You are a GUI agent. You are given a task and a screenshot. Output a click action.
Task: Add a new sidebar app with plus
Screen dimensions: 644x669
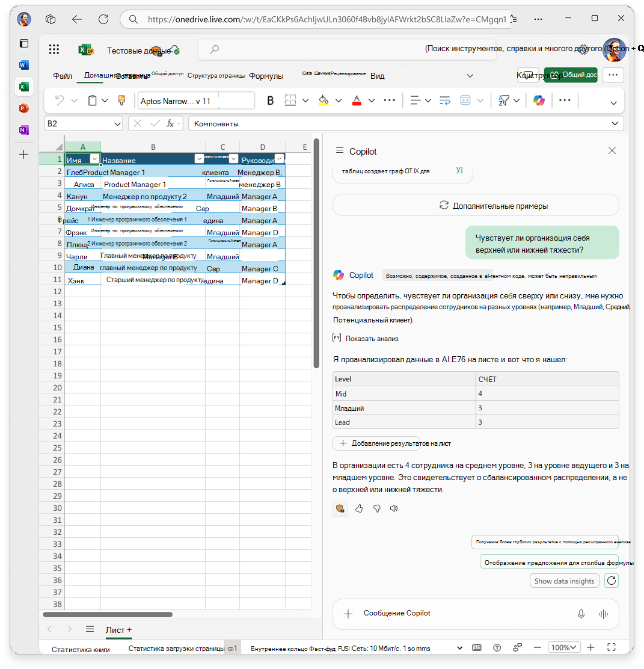pyautogui.click(x=24, y=155)
